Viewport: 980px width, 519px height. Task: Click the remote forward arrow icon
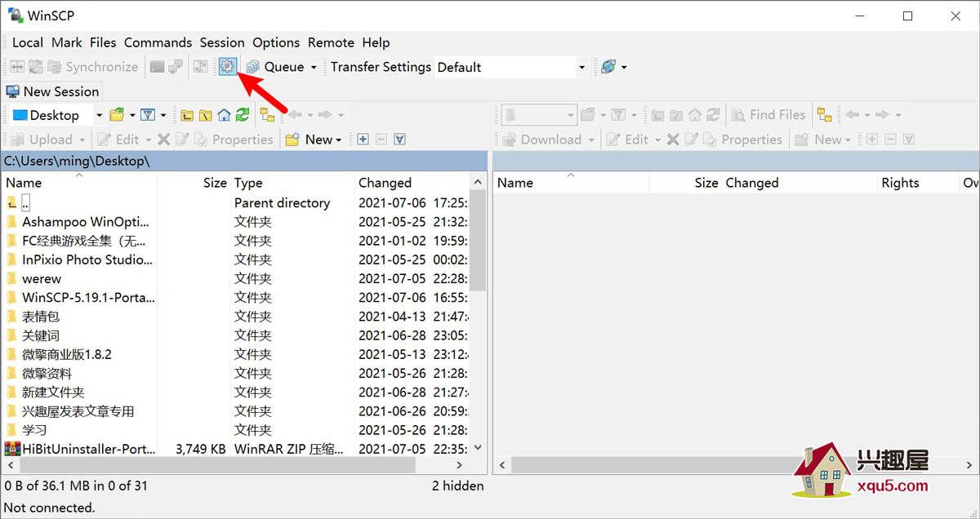(x=882, y=115)
